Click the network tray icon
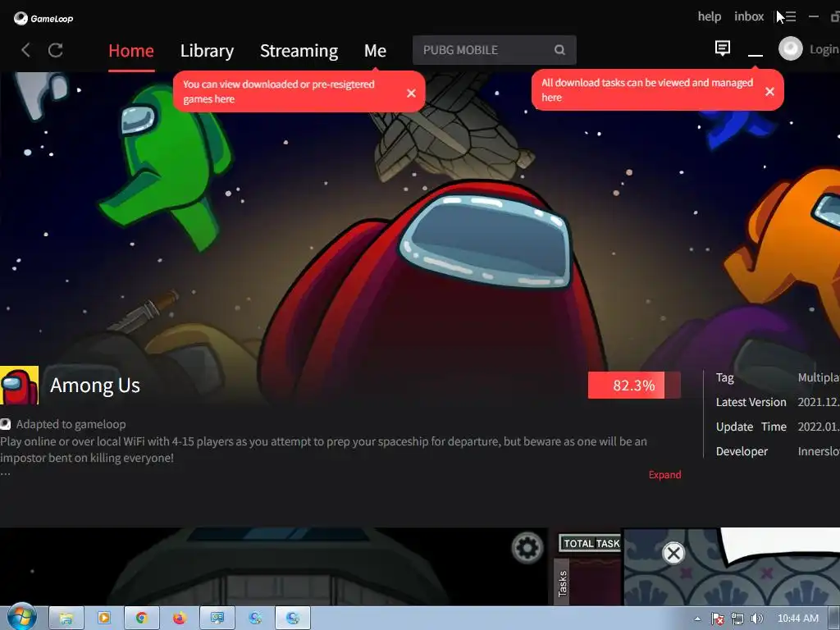This screenshot has height=630, width=840. pos(737,619)
